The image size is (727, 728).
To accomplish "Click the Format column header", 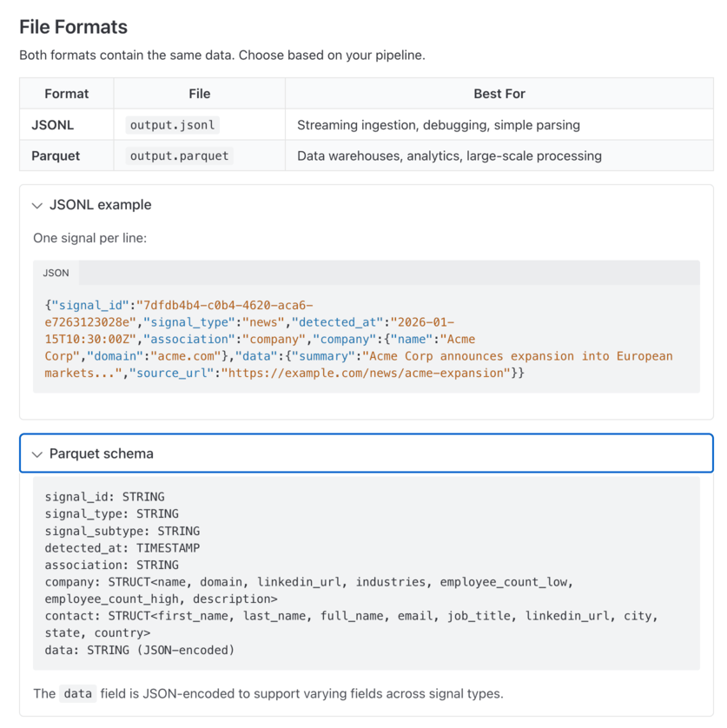I will click(66, 94).
